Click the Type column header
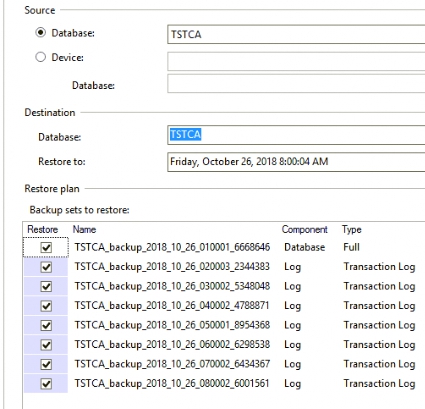This screenshot has width=425, height=409. pyautogui.click(x=352, y=229)
